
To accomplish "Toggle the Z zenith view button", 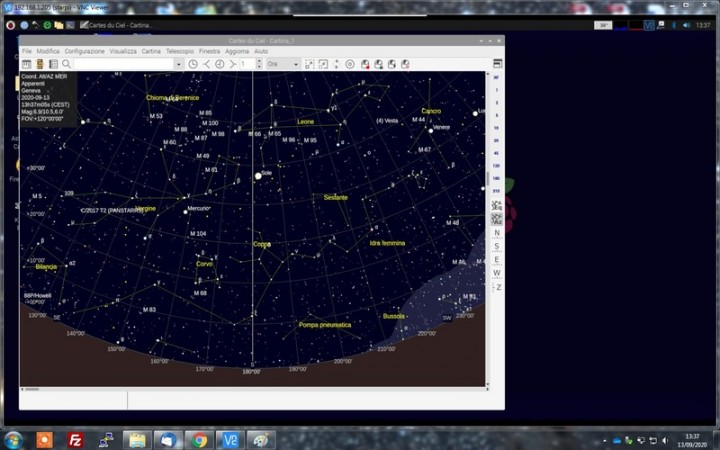I will [x=497, y=287].
